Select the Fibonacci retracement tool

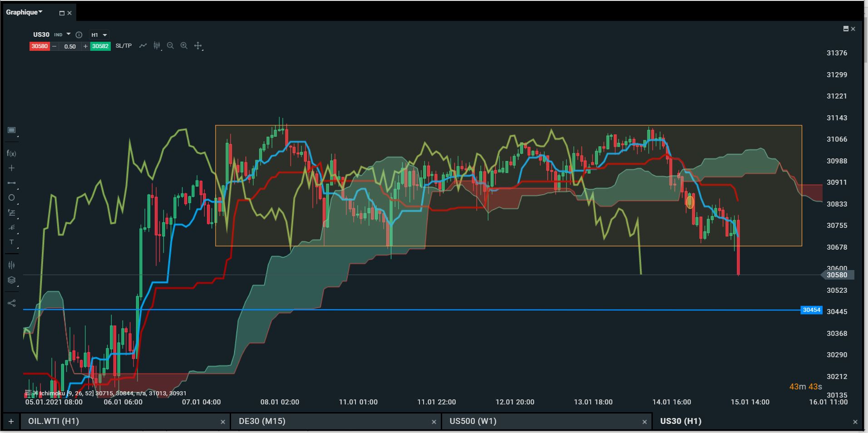click(11, 212)
